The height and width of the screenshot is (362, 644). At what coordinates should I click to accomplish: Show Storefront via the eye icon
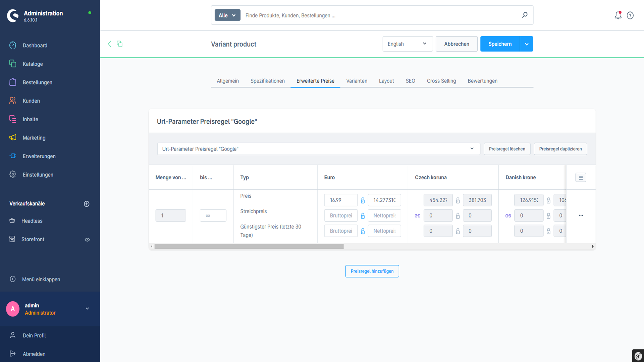tap(87, 240)
